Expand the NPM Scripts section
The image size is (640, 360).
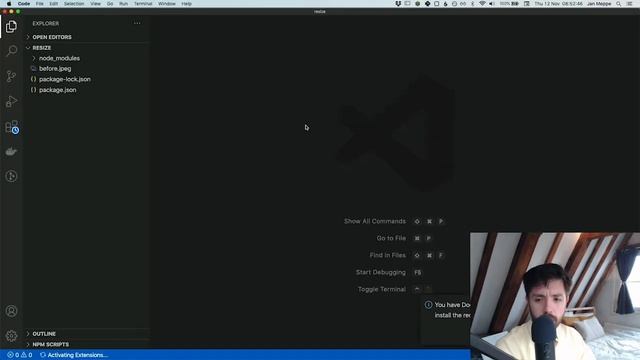pyautogui.click(x=51, y=344)
